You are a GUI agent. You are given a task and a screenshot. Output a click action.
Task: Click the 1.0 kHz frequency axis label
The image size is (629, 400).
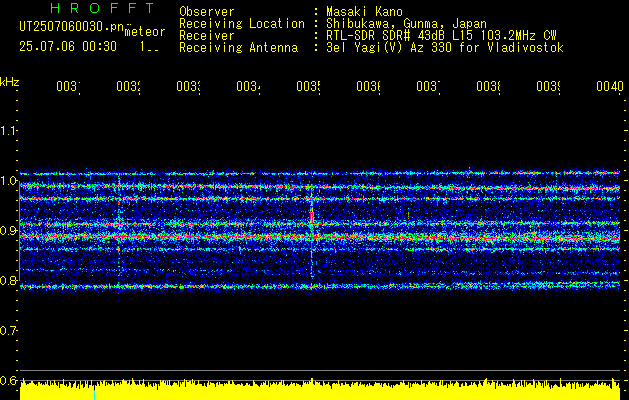click(x=8, y=181)
